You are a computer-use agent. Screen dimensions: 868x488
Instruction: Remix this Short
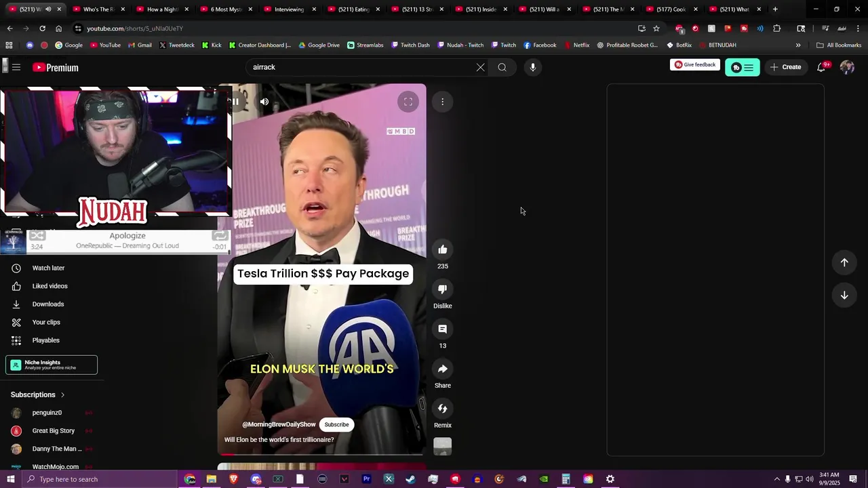tap(442, 409)
